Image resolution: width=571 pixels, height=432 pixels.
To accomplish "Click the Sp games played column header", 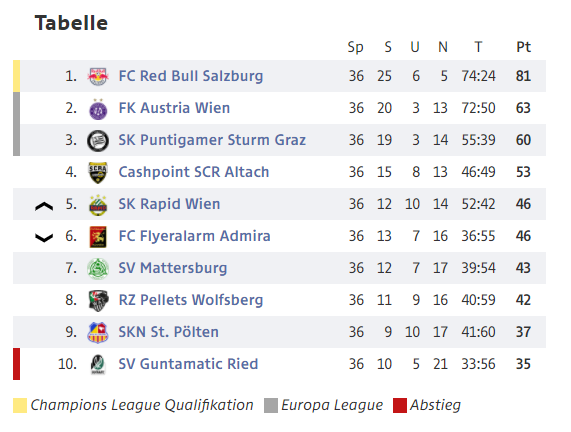I will (x=355, y=47).
